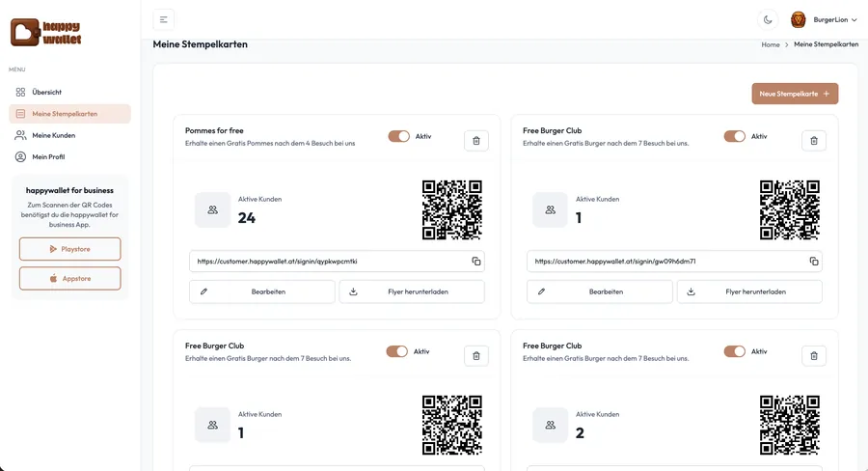Click the qypkwpcmtki URL field
The image size is (868, 471).
[337, 261]
